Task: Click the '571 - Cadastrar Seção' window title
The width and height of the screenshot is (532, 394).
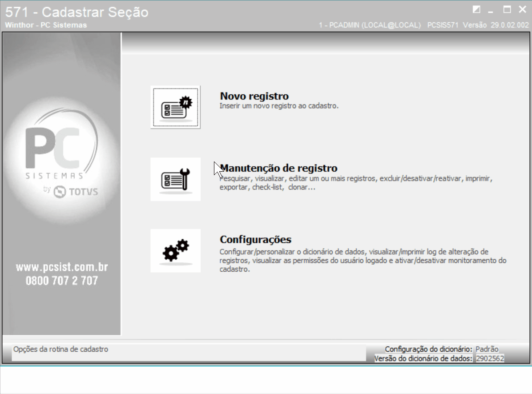Action: (x=77, y=12)
